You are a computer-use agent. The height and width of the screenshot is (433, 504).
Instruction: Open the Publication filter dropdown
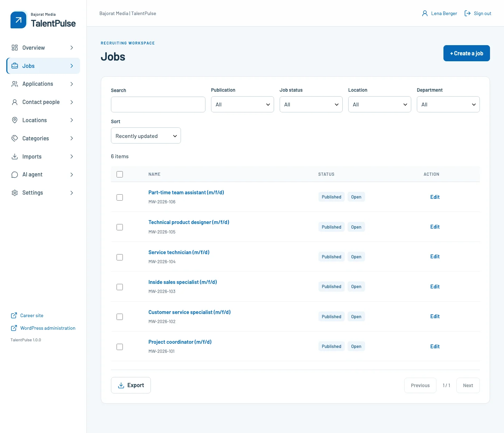coord(243,104)
